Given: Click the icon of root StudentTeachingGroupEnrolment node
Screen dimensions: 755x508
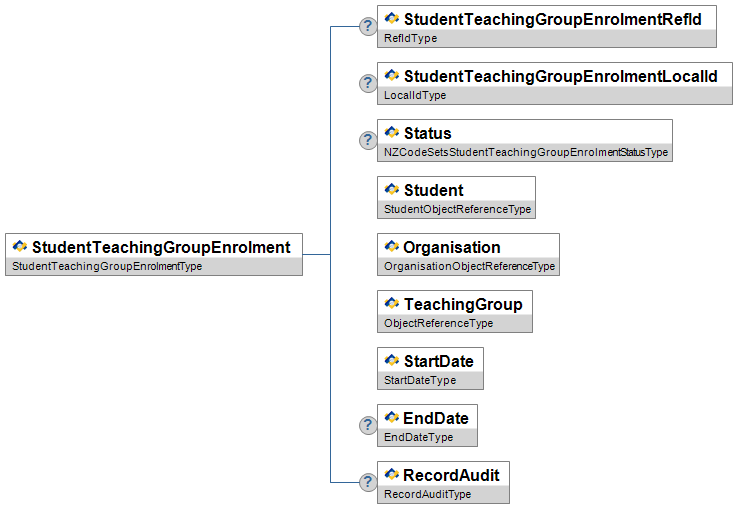Looking at the screenshot, I should pos(20,246).
